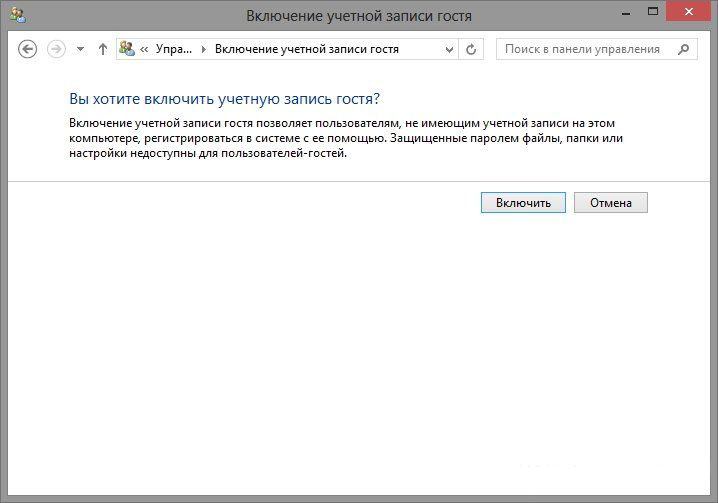Go up one level with the Up arrow

click(102, 49)
